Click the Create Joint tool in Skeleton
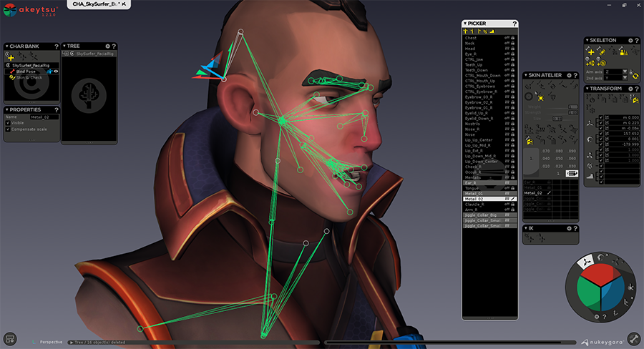The width and height of the screenshot is (644, 349). (x=590, y=51)
